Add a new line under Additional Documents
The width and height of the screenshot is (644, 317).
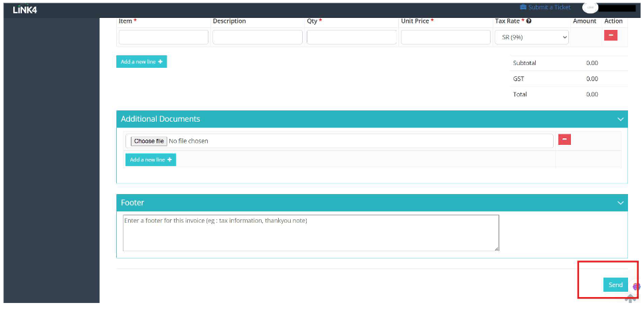pyautogui.click(x=151, y=159)
